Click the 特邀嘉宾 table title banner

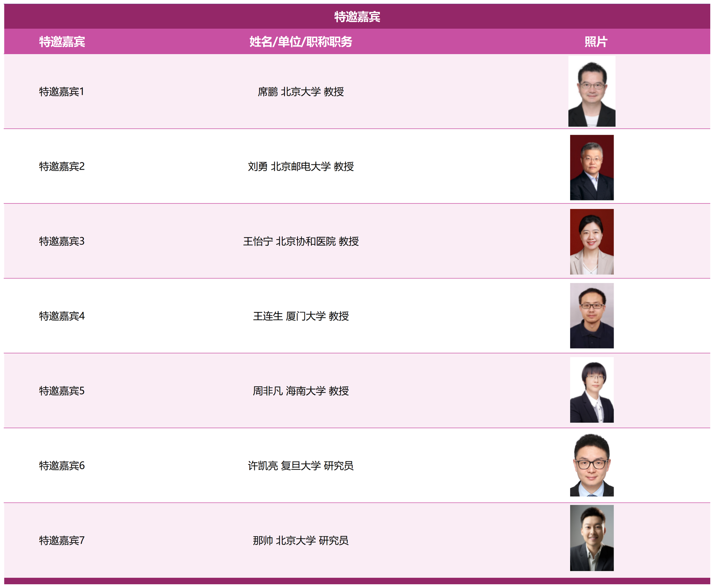[x=357, y=16]
